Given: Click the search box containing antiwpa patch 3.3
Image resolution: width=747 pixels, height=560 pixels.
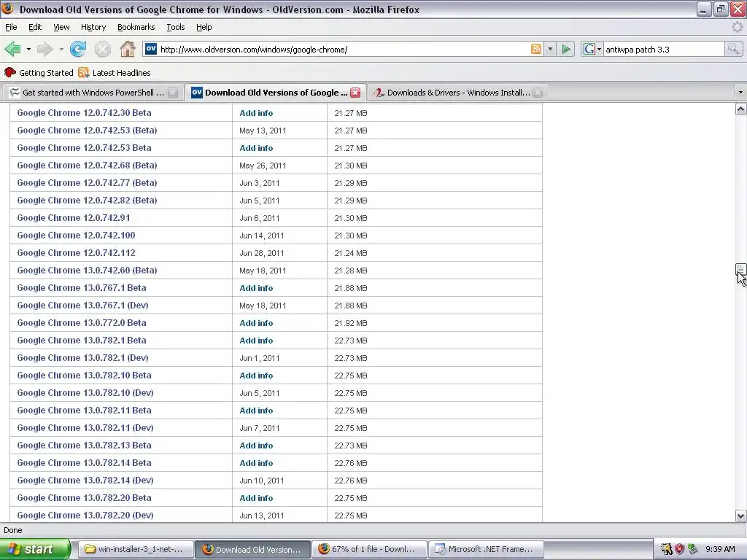Looking at the screenshot, I should [664, 49].
